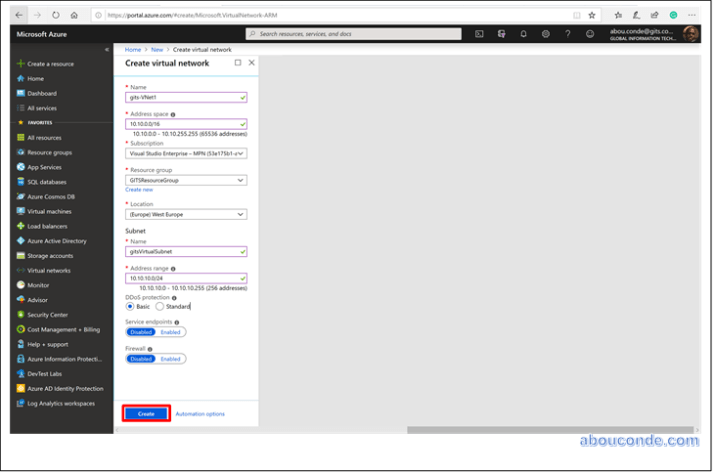Enable Service endpoints toggle
Screen dimensions: 714x472
171,332
